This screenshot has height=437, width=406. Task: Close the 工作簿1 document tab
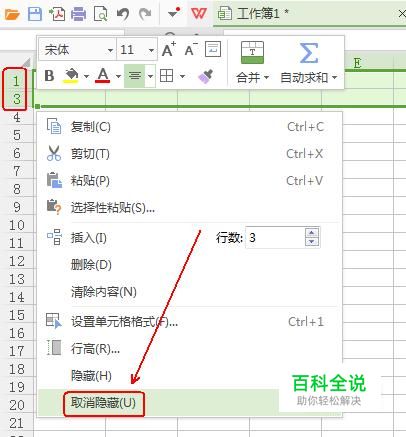[402, 14]
